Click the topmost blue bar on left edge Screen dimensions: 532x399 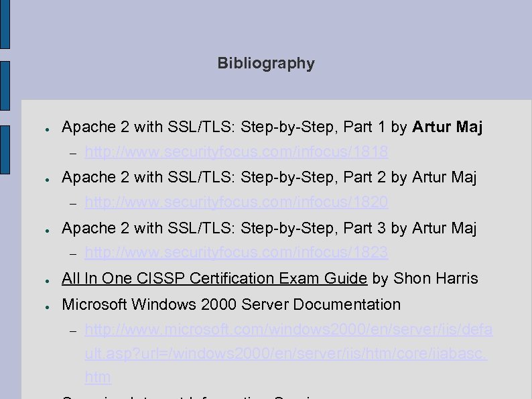click(x=5, y=23)
